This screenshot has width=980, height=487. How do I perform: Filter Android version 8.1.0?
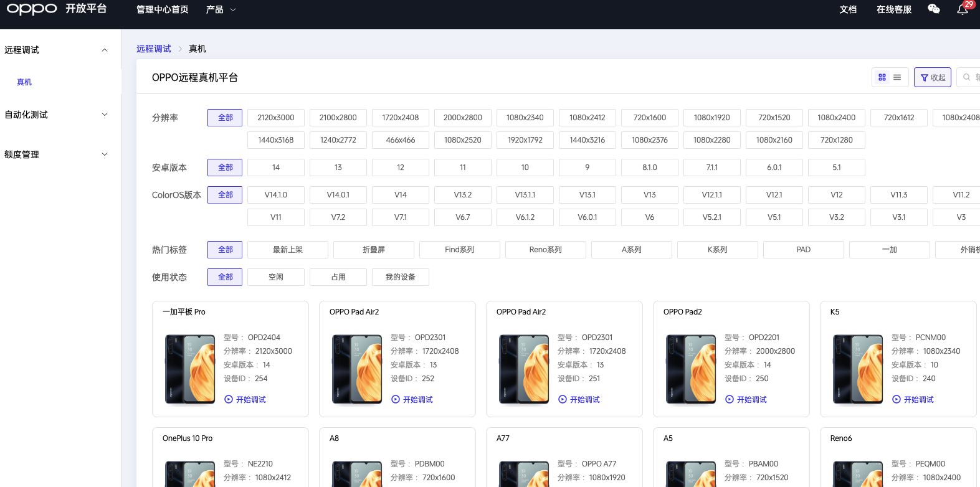[x=650, y=168]
